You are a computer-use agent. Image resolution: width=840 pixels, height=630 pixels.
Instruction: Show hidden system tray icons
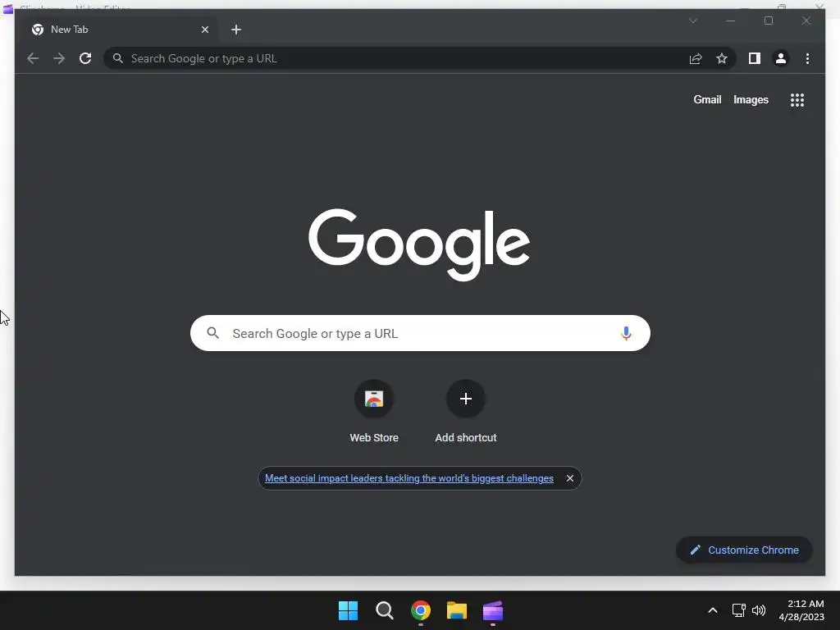[x=713, y=610]
